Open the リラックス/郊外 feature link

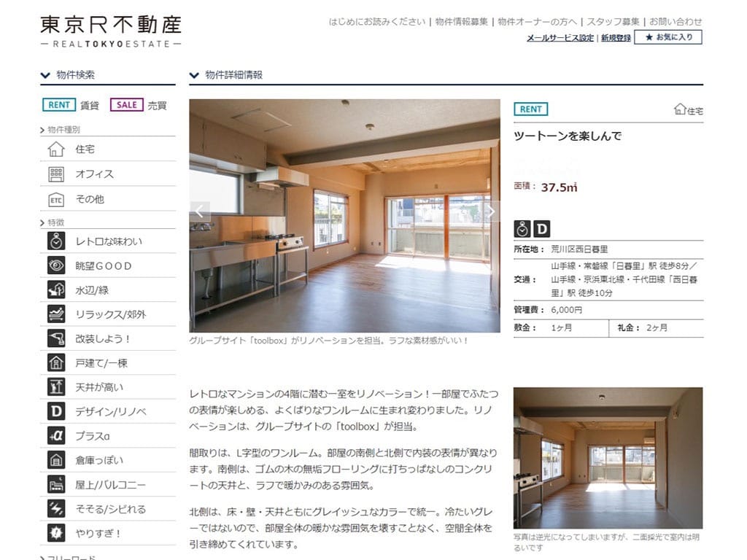coord(111,314)
